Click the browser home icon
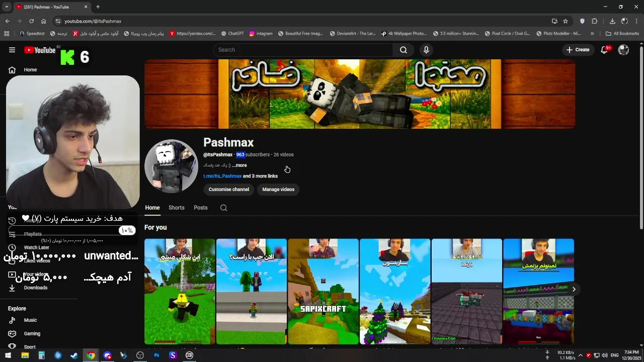The image size is (644, 362). 43,21
